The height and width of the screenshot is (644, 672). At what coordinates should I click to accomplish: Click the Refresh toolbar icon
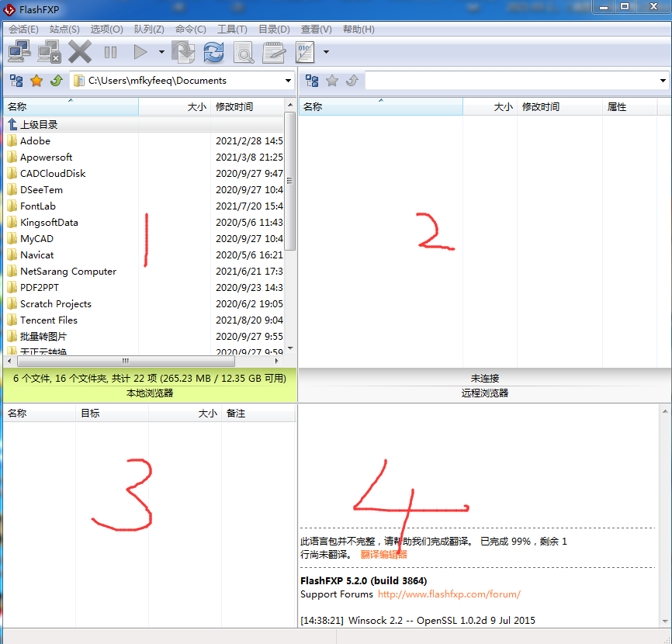(x=213, y=52)
